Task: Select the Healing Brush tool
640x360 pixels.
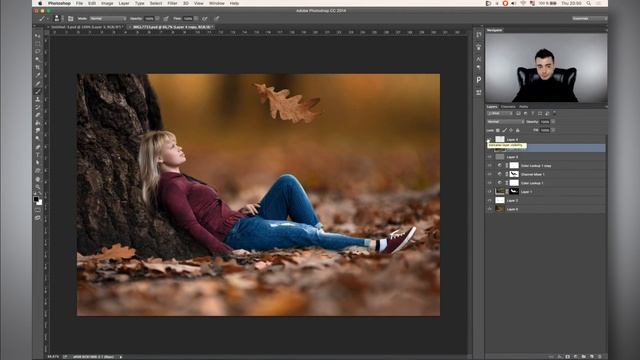Action: click(38, 83)
